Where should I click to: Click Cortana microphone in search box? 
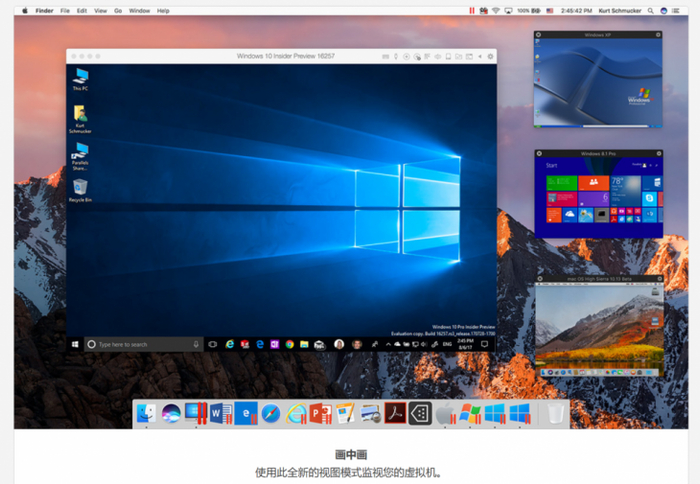196,344
